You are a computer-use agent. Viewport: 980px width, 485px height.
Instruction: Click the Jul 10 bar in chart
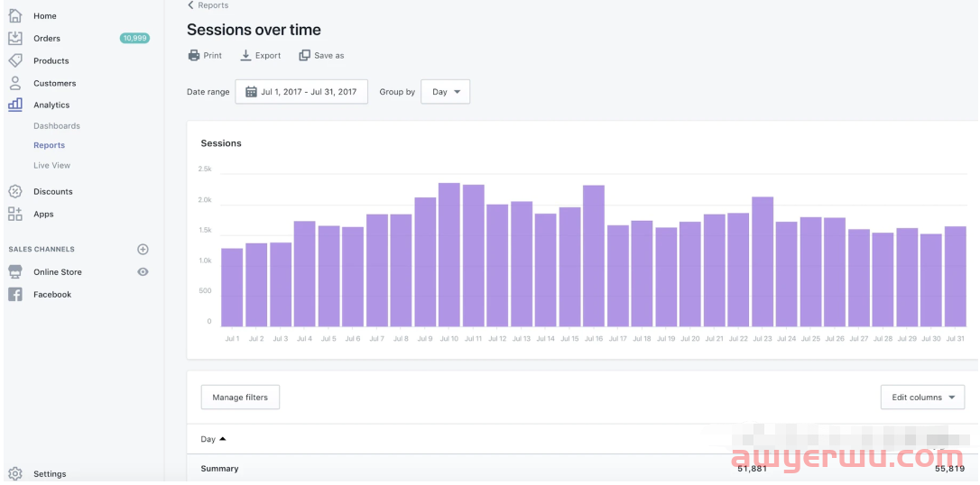(449, 254)
